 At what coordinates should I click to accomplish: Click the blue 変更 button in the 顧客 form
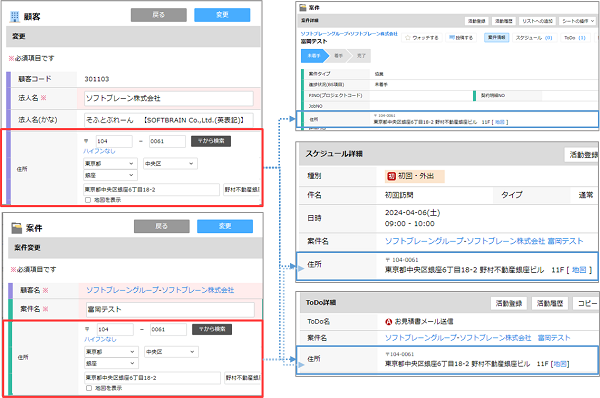pyautogui.click(x=222, y=15)
